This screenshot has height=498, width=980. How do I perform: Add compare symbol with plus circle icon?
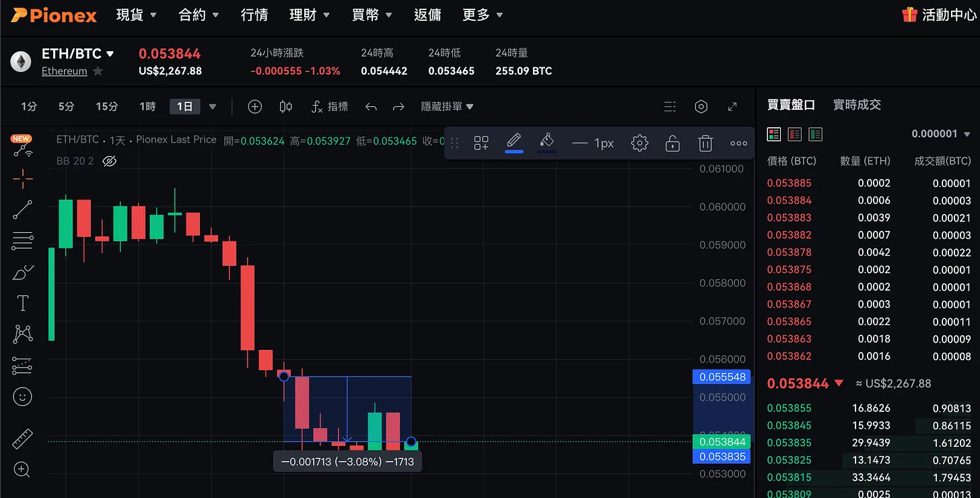254,106
